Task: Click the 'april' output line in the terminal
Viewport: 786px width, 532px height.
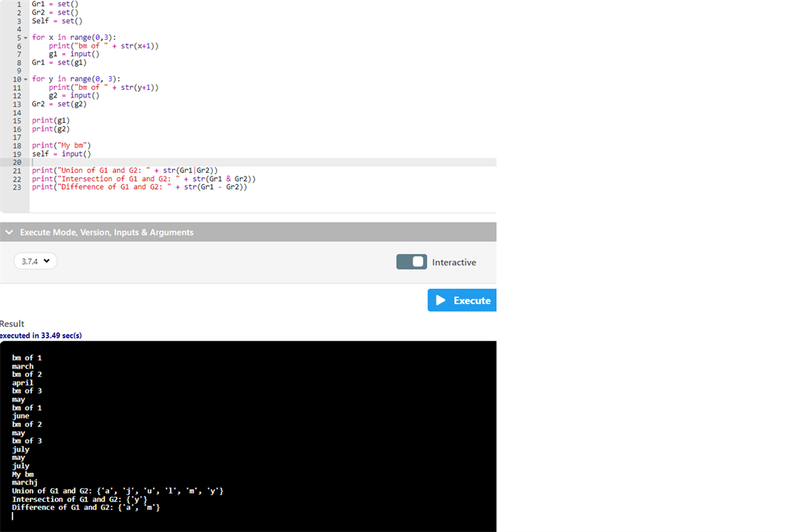Action: [x=22, y=383]
